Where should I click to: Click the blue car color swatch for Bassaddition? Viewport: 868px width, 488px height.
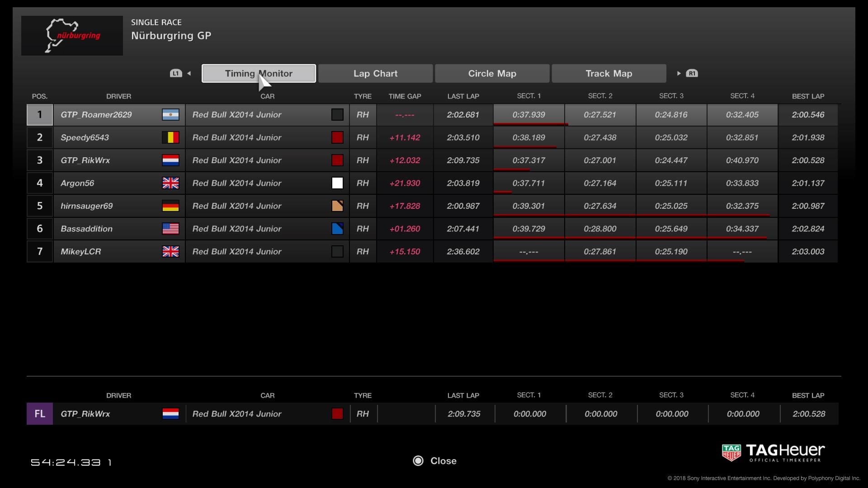coord(337,229)
